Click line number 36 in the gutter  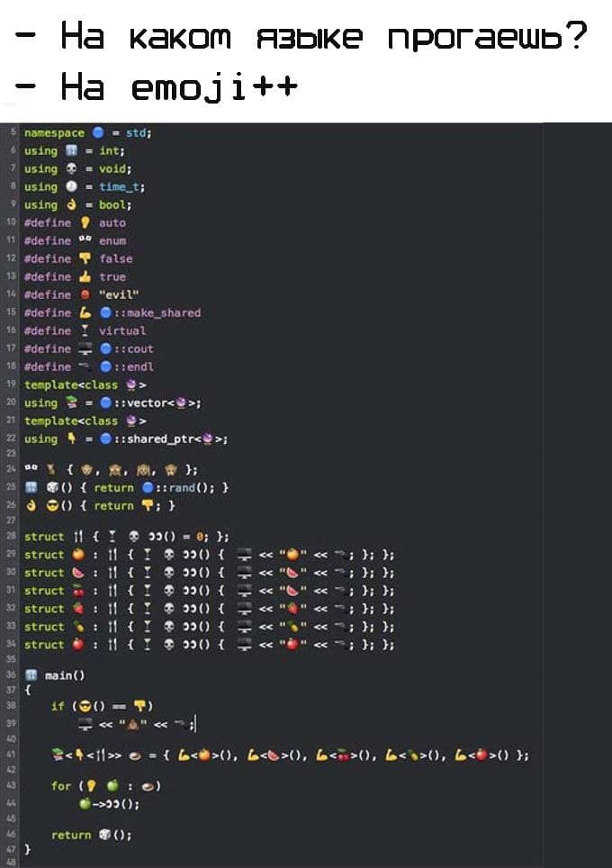point(13,673)
